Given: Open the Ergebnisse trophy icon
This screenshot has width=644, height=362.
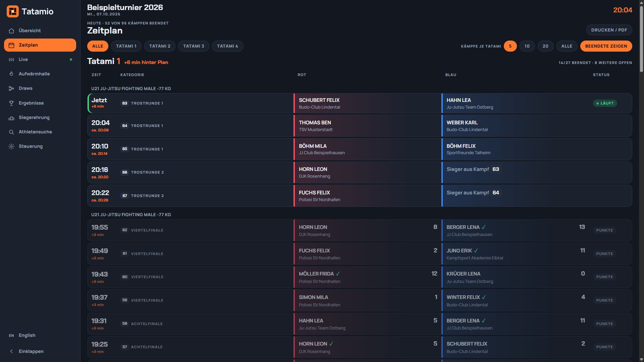Looking at the screenshot, I should [11, 103].
